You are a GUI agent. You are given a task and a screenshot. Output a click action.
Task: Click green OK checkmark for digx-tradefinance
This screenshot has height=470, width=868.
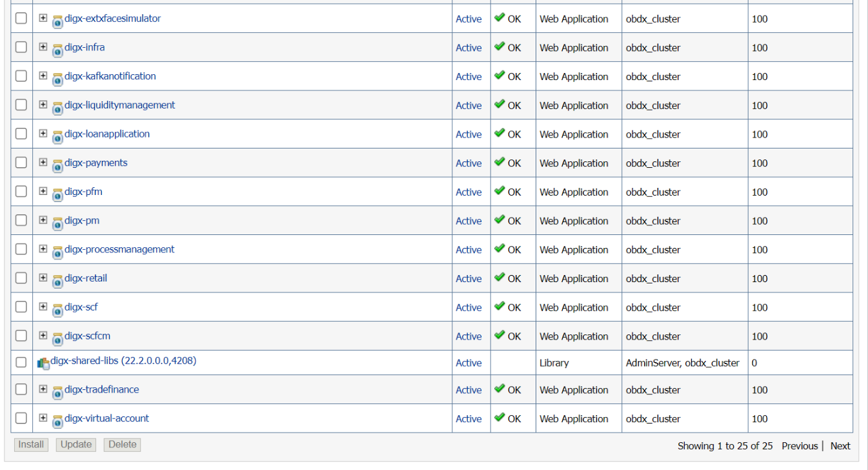500,389
